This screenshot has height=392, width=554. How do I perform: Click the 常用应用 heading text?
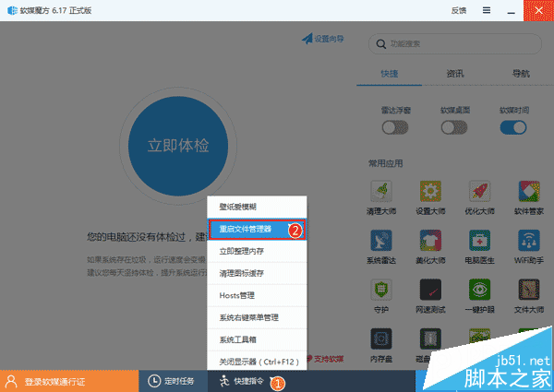[385, 163]
